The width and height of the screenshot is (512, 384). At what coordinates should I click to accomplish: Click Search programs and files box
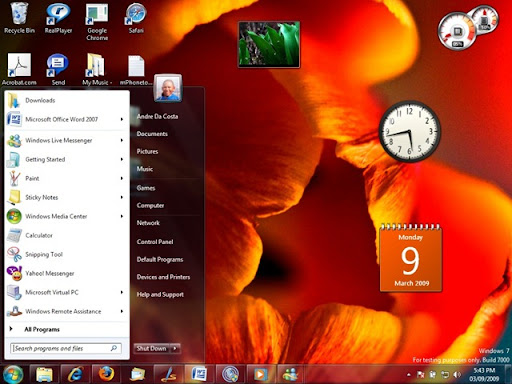click(66, 348)
